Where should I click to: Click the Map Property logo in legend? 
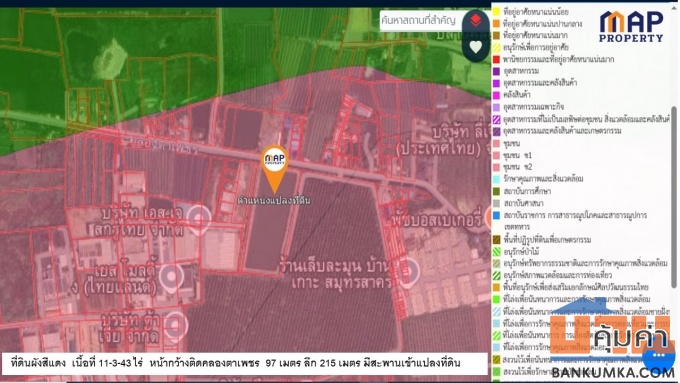coord(631,27)
